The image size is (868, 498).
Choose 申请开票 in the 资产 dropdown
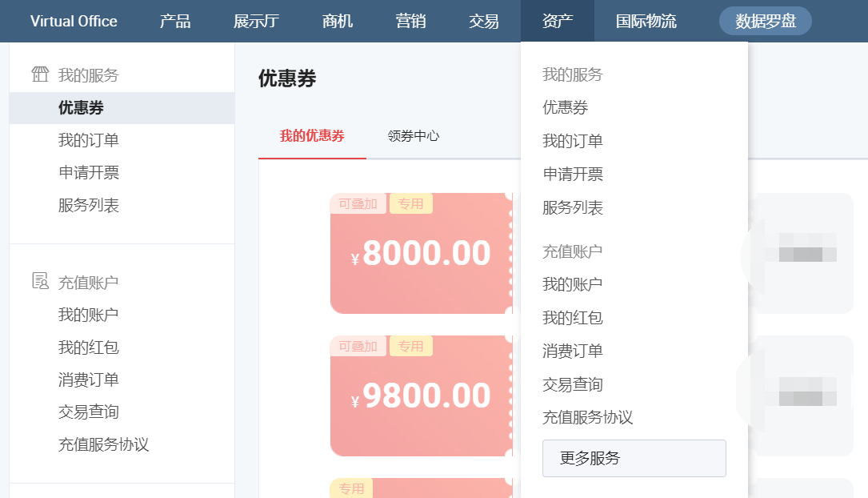[x=572, y=174]
